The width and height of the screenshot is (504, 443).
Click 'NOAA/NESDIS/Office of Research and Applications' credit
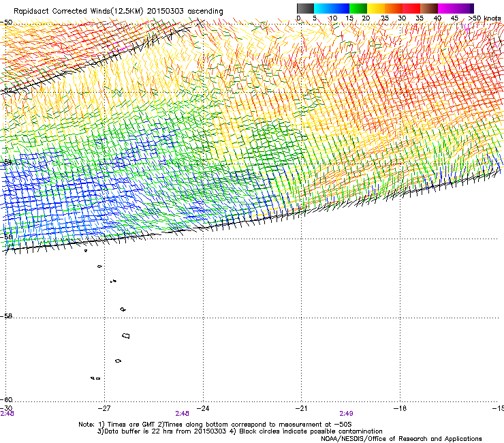click(x=401, y=439)
